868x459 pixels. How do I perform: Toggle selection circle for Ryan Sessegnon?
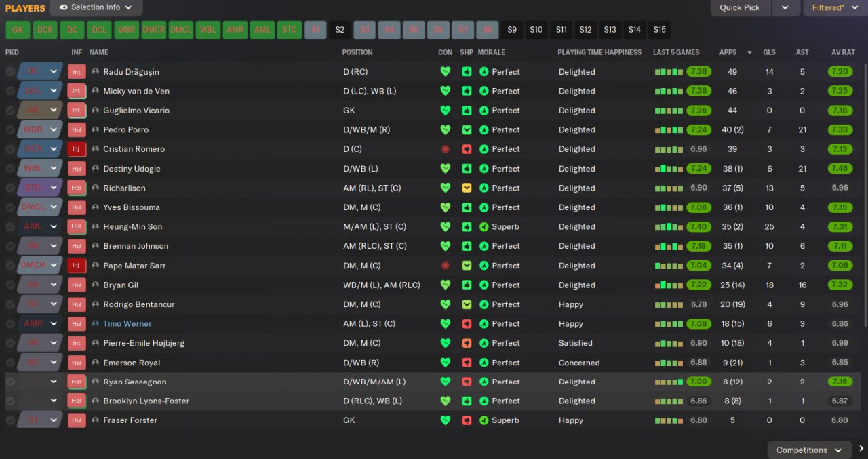click(x=10, y=382)
